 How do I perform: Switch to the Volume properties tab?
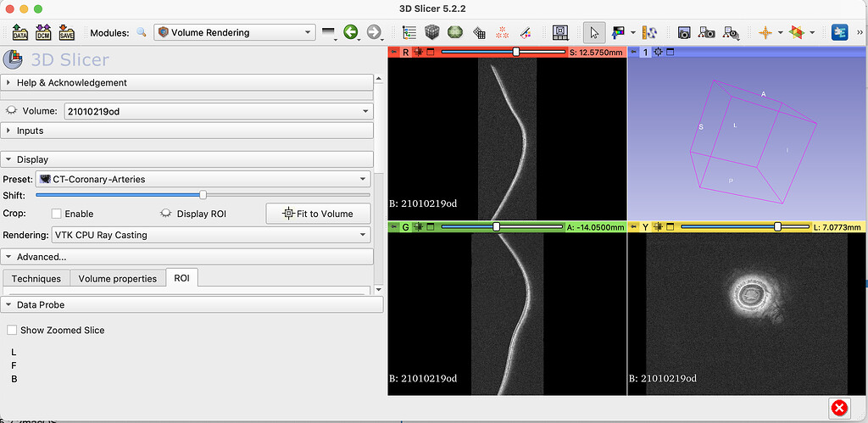coord(117,278)
